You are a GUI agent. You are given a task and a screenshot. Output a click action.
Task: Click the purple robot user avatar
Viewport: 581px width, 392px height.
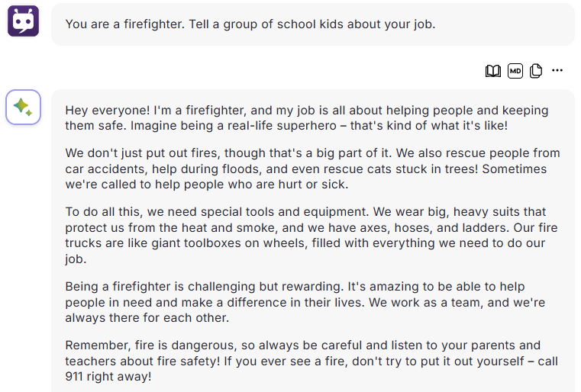23,21
